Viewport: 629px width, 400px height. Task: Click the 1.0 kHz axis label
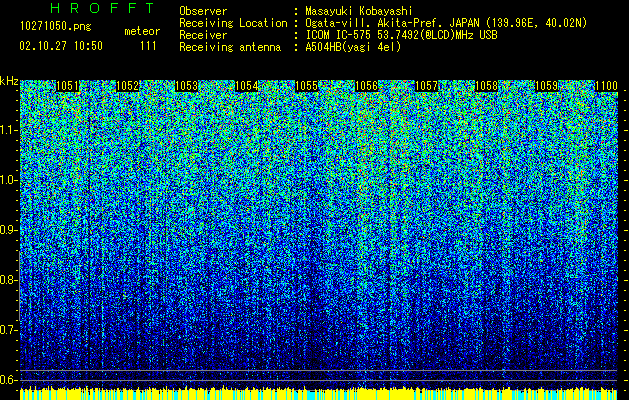[x=8, y=180]
